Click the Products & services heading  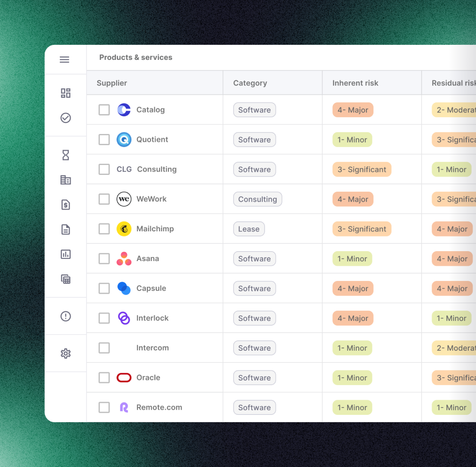click(x=136, y=57)
